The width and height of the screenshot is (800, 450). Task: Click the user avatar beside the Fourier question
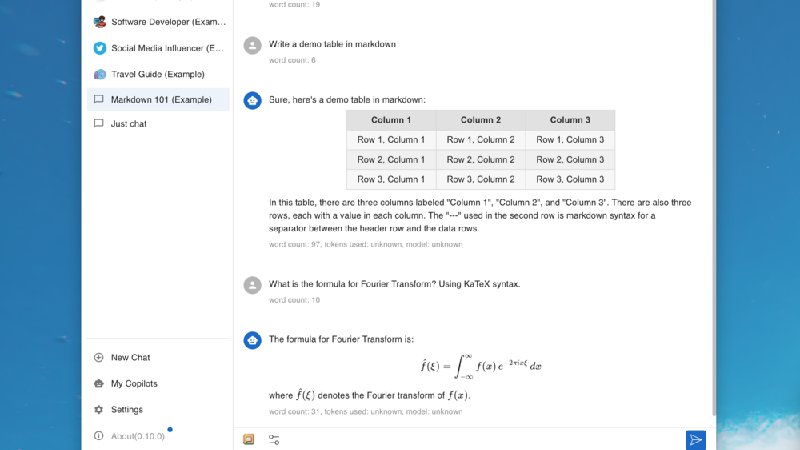253,285
